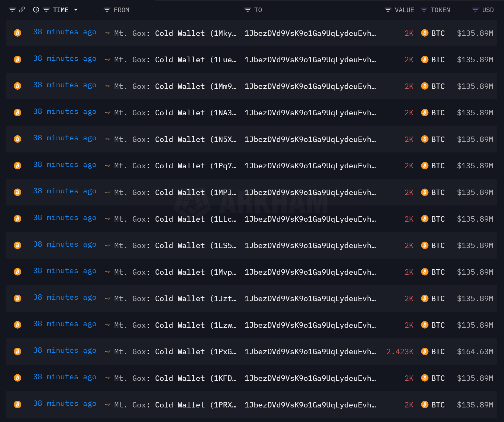Click the chain link icon in header
The image size is (504, 422).
[x=22, y=10]
